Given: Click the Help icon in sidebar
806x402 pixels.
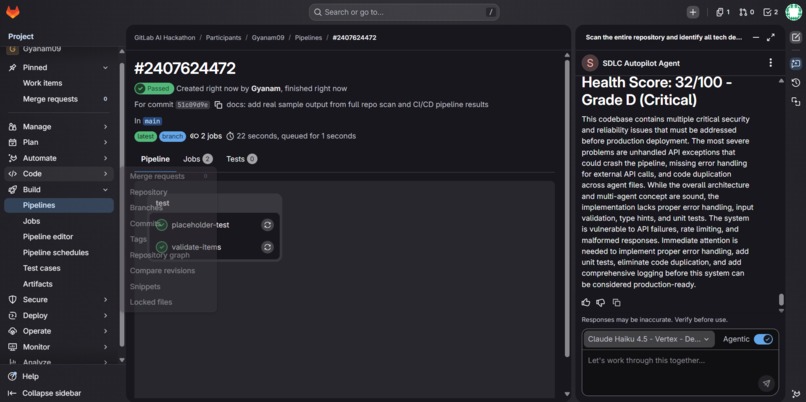Looking at the screenshot, I should pyautogui.click(x=12, y=376).
